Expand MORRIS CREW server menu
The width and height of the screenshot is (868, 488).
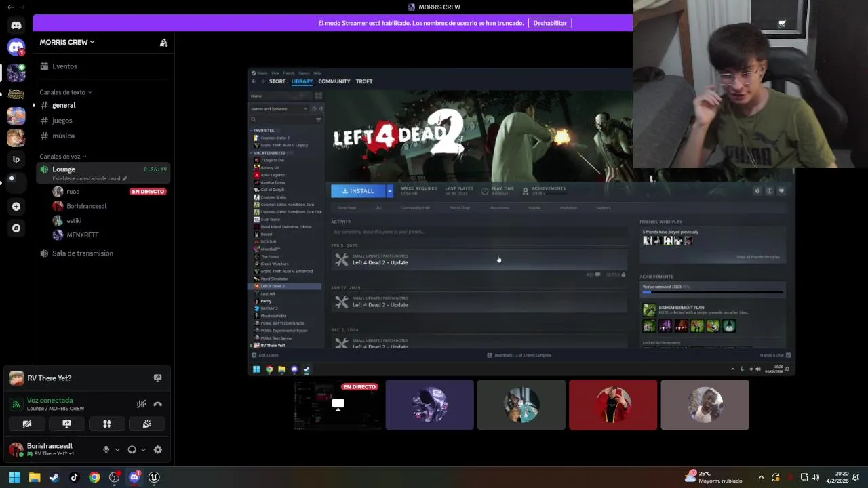coord(67,42)
